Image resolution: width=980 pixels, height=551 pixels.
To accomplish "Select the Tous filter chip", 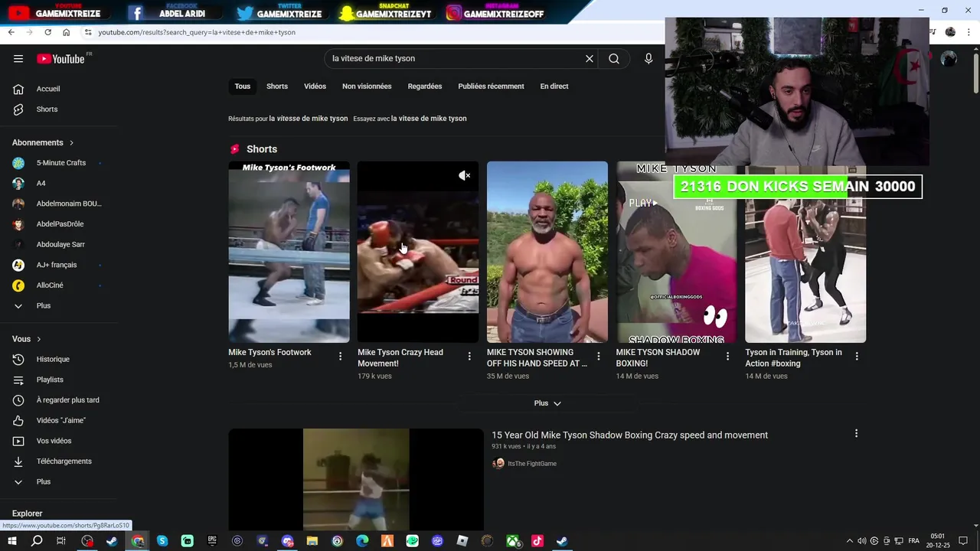I will [x=243, y=86].
